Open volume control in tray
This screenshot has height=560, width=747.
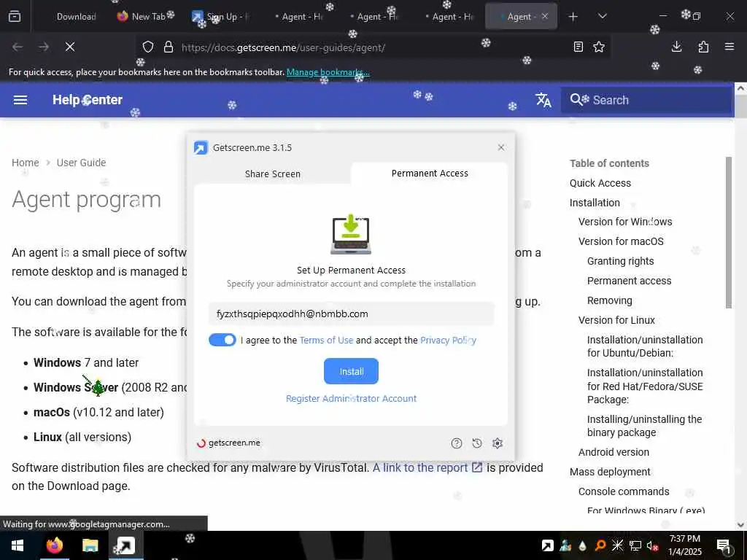pos(652,545)
